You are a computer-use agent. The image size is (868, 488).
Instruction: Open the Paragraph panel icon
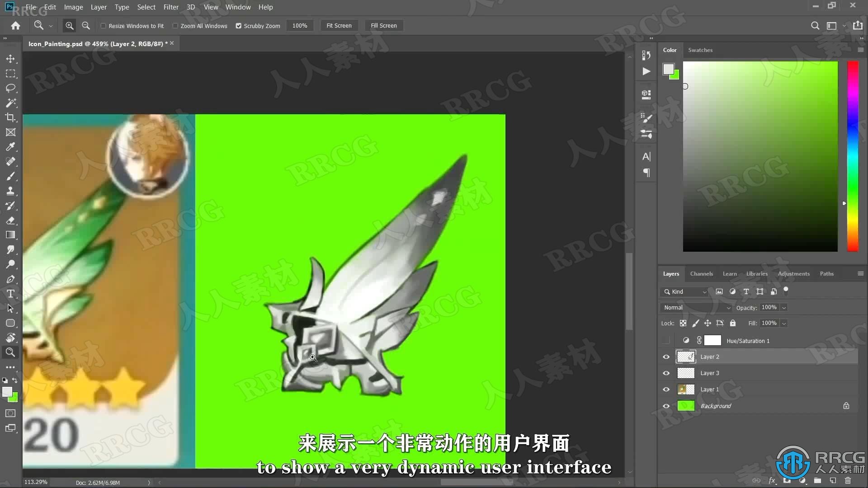coord(646,173)
